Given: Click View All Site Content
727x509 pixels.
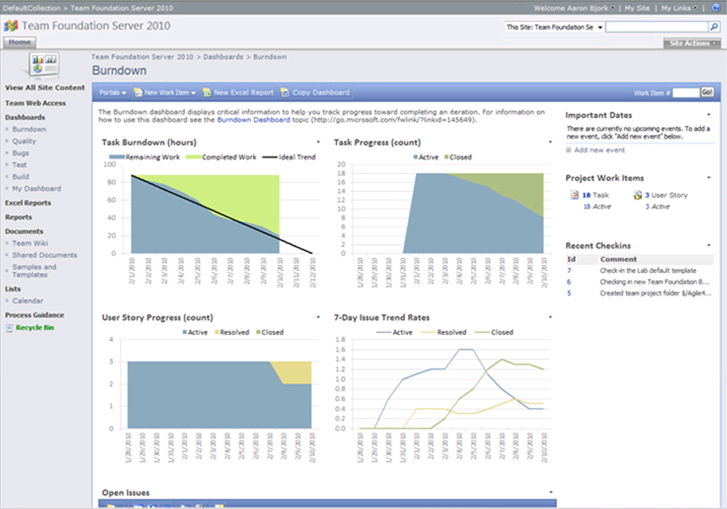Looking at the screenshot, I should [45, 88].
